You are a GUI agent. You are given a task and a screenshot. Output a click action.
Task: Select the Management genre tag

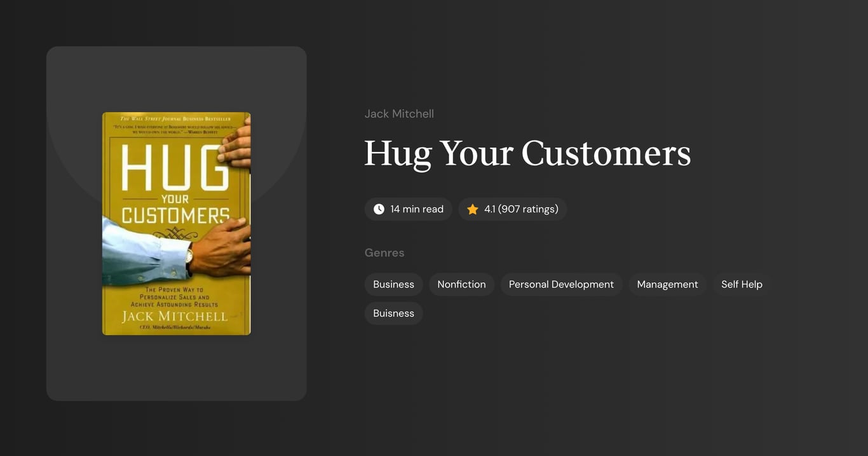coord(667,284)
